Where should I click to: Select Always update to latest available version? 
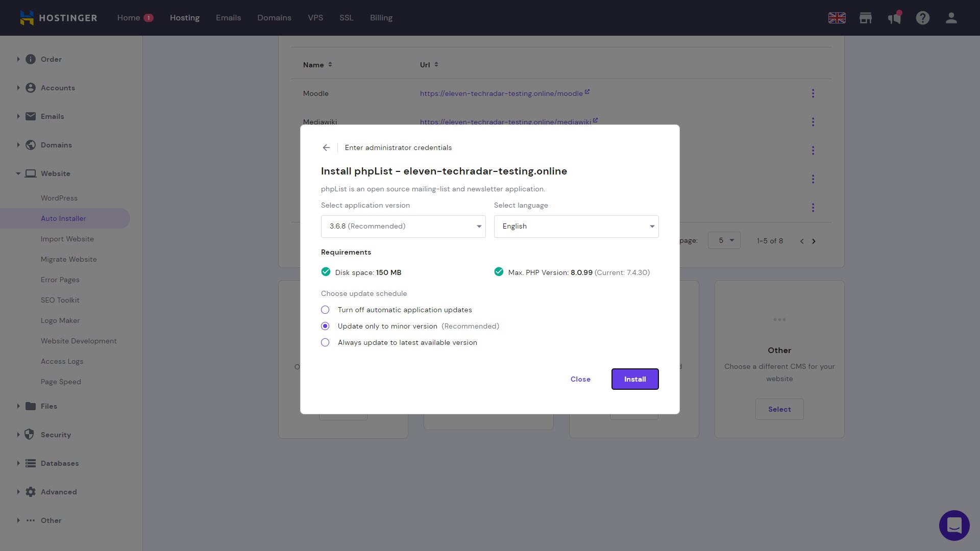click(325, 342)
